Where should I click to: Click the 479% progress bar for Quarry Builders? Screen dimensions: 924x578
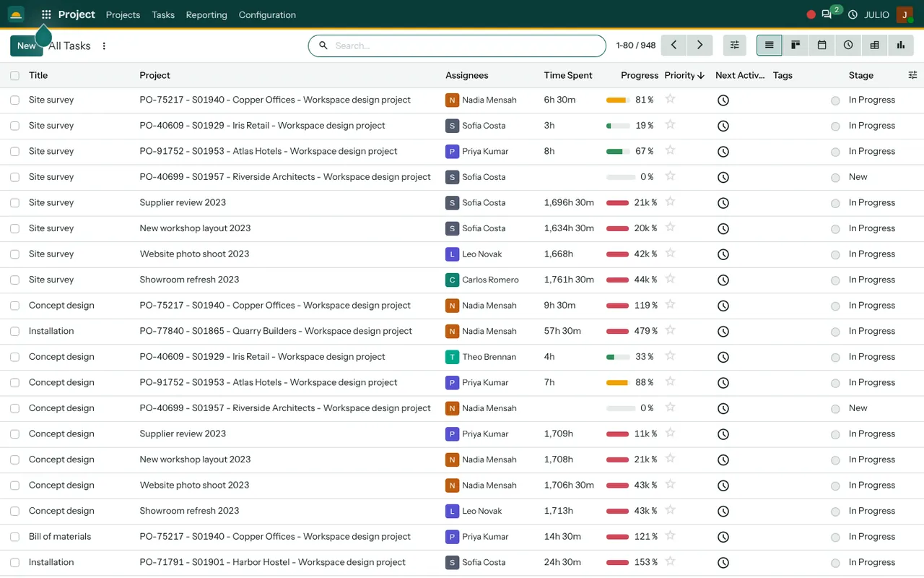[x=618, y=331]
